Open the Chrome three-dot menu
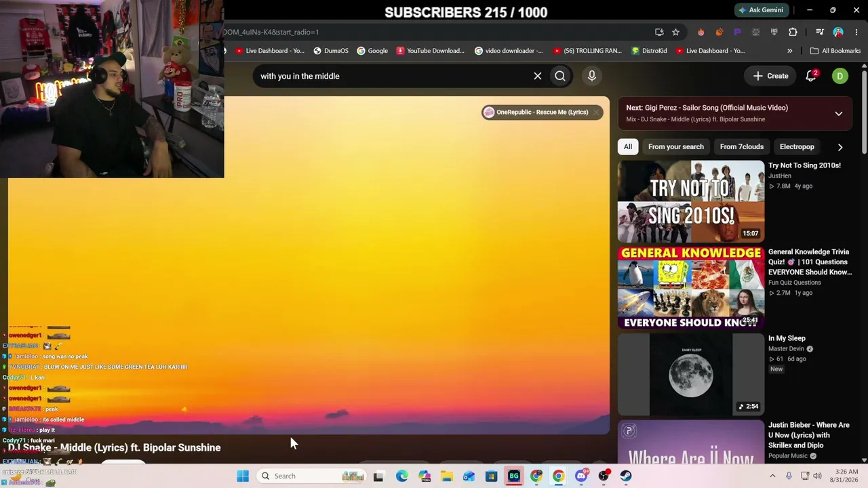Viewport: 868px width, 488px height. pos(856,32)
